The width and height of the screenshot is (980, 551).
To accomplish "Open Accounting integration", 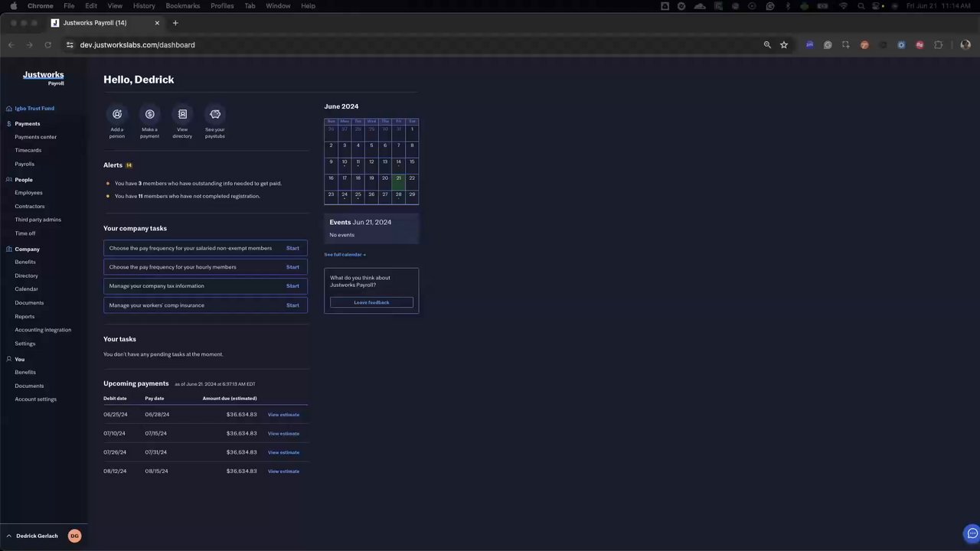I will point(43,330).
